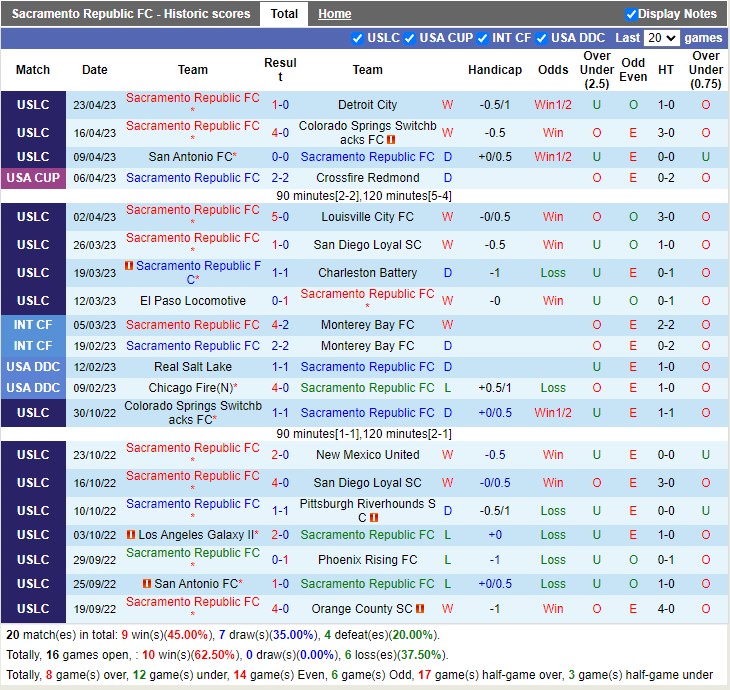
Task: Select the Total tab
Action: 284,14
